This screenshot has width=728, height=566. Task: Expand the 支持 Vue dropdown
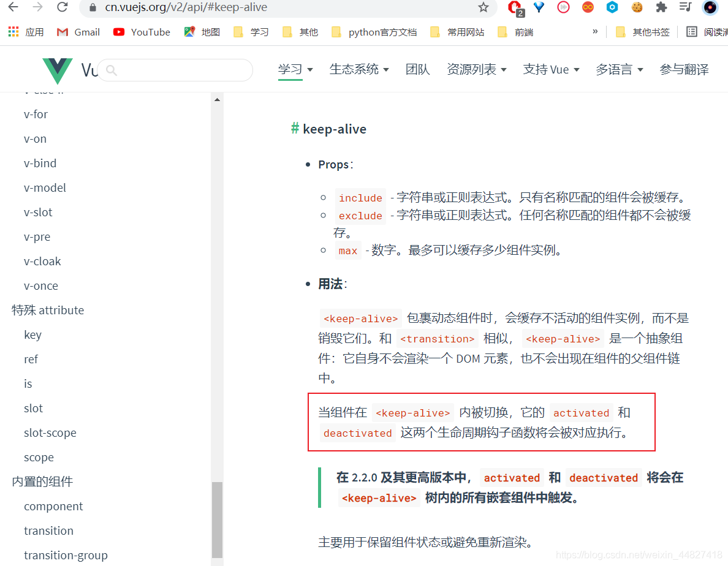(551, 70)
